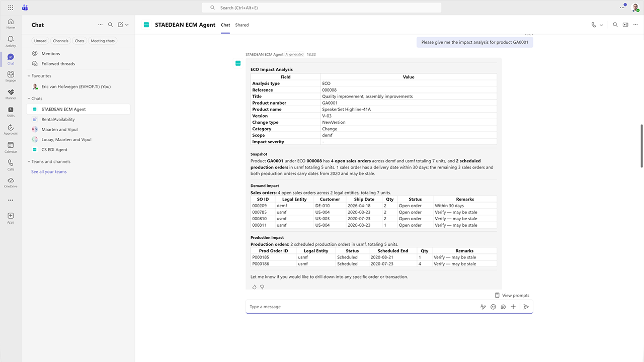The width and height of the screenshot is (644, 362).
Task: Open the emoji picker
Action: [493, 307]
